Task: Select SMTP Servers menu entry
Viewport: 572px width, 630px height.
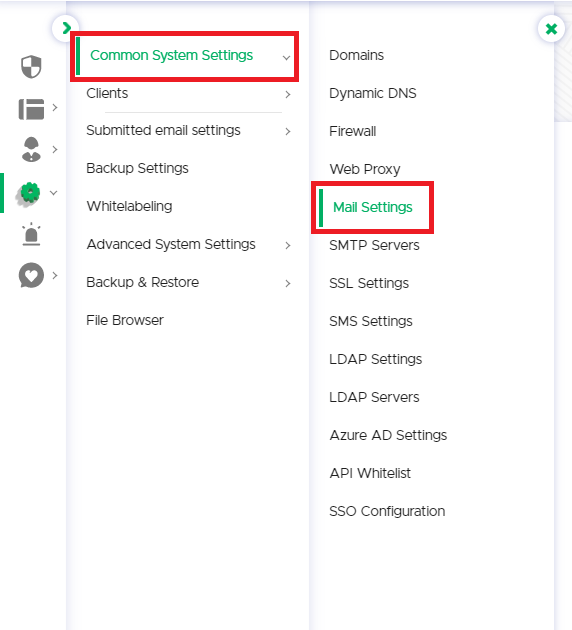Action: (x=374, y=245)
